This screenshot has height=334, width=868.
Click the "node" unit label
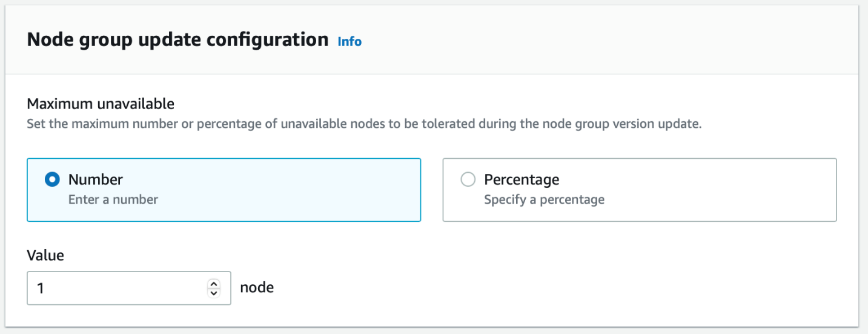[257, 287]
